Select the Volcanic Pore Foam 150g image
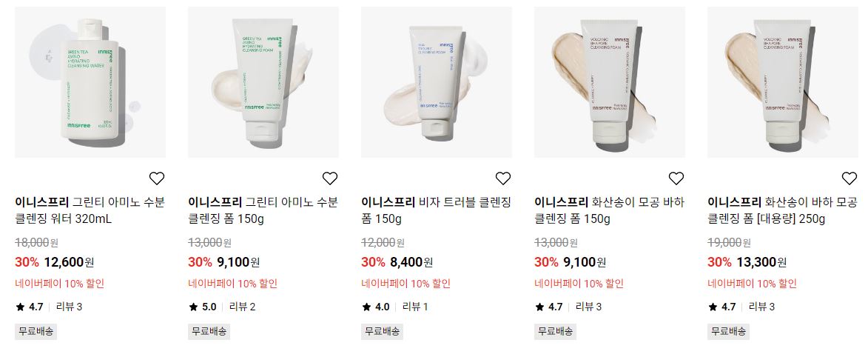Screen dimensions: 868x357 pyautogui.click(x=610, y=82)
